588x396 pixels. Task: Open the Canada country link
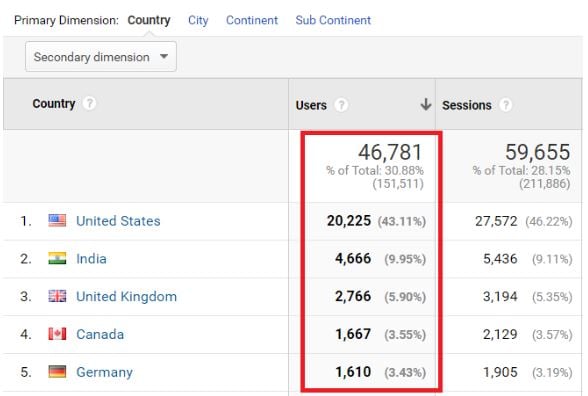[x=100, y=334]
